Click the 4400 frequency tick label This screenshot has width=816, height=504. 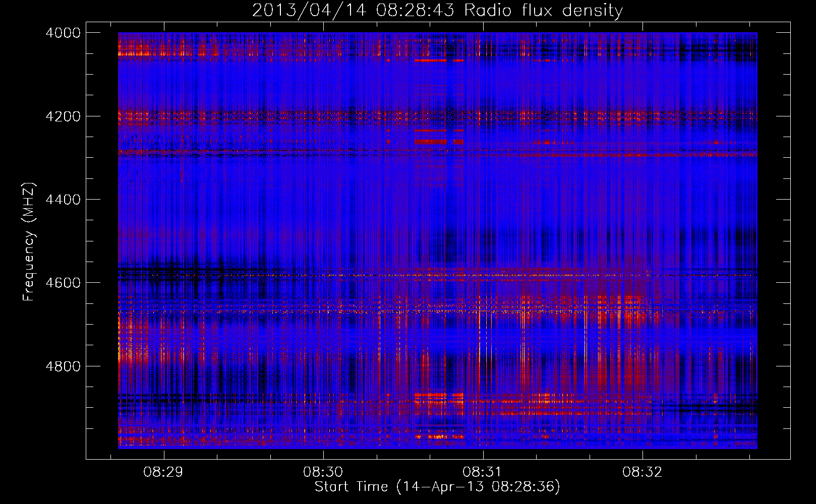pos(63,200)
